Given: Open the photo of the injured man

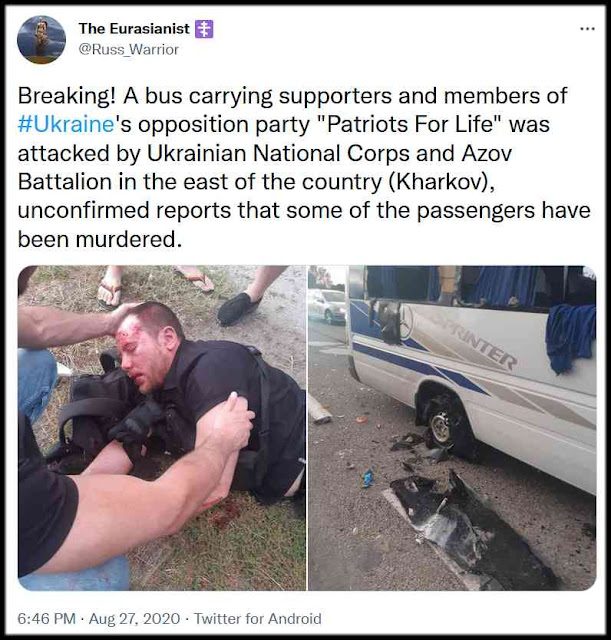Looking at the screenshot, I should tap(162, 428).
